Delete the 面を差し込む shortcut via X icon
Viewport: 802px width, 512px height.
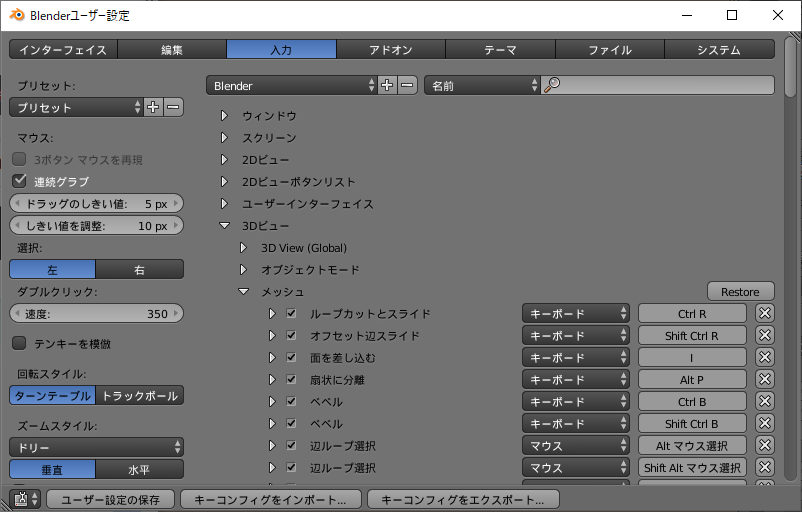pyautogui.click(x=765, y=358)
